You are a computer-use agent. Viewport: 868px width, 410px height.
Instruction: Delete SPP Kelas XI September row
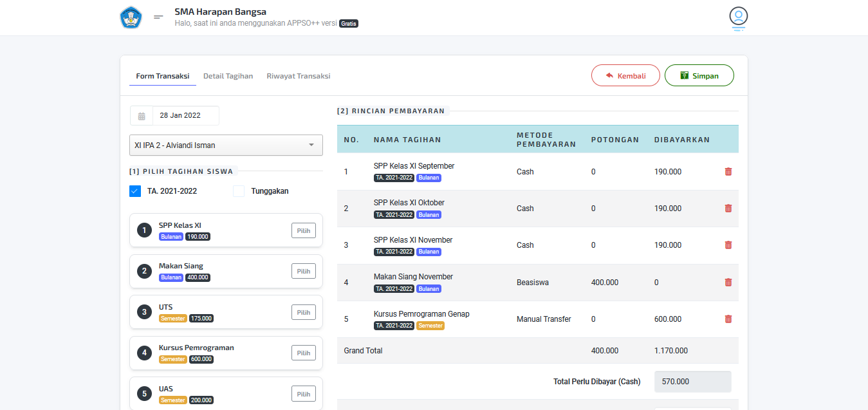728,172
